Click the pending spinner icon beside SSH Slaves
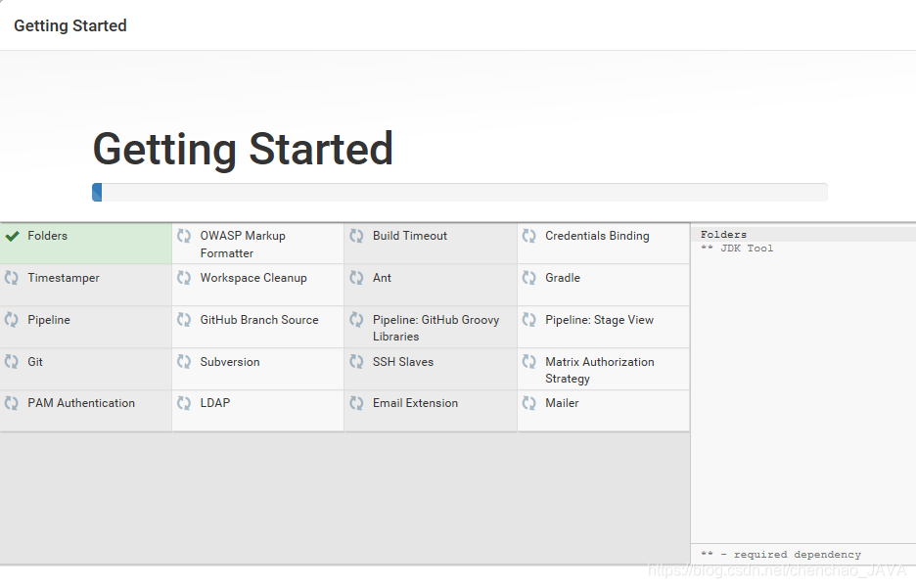 pyautogui.click(x=356, y=362)
